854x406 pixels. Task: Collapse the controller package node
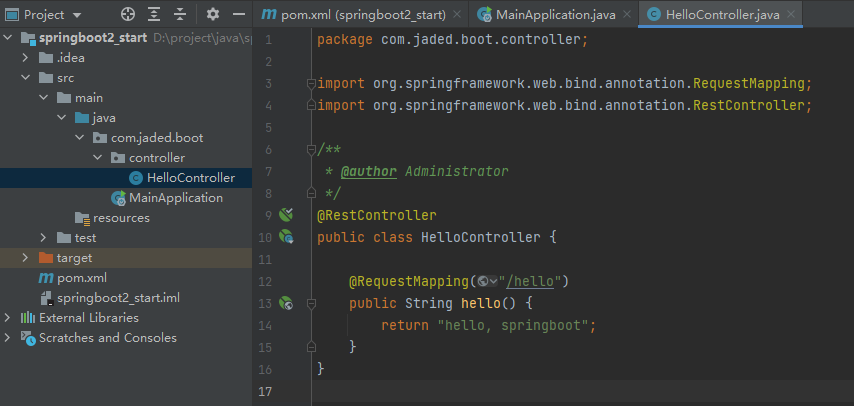pos(98,158)
